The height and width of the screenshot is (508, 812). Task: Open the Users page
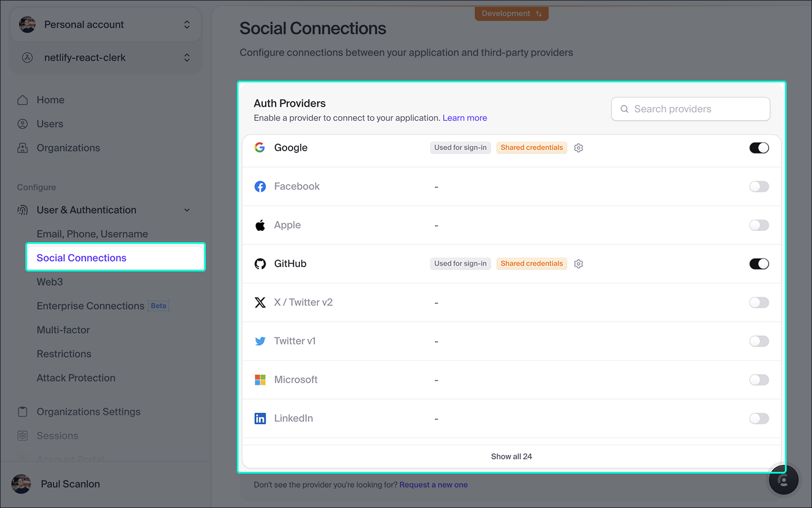[x=50, y=124]
